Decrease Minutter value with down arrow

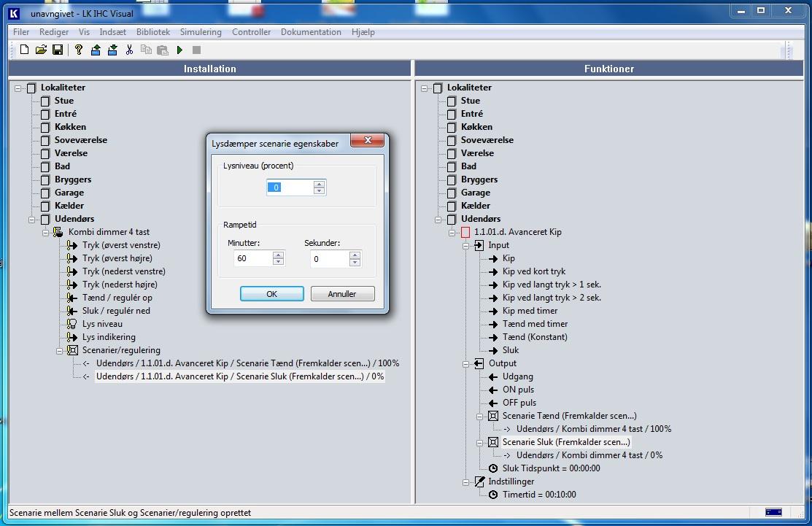pyautogui.click(x=277, y=262)
